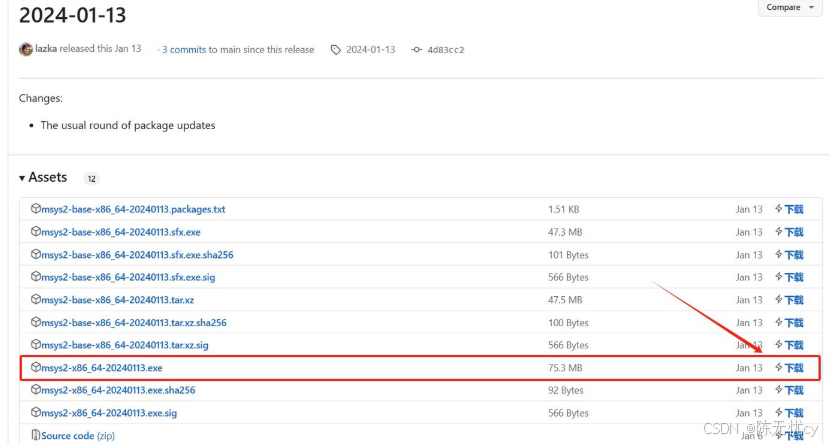
Task: Open commit 4d83cc2
Action: (x=446, y=50)
